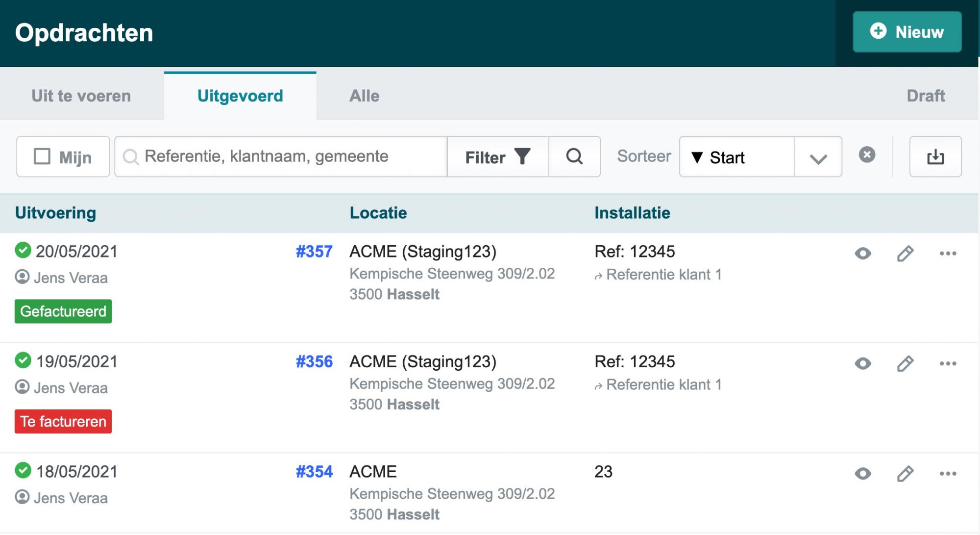
Task: Edit order #357 with pencil icon
Action: tap(905, 254)
